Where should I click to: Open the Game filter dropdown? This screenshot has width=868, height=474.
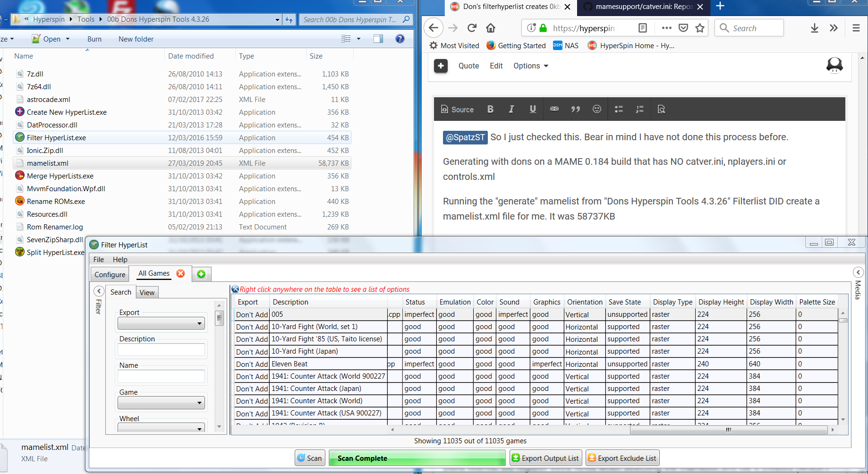pos(161,403)
